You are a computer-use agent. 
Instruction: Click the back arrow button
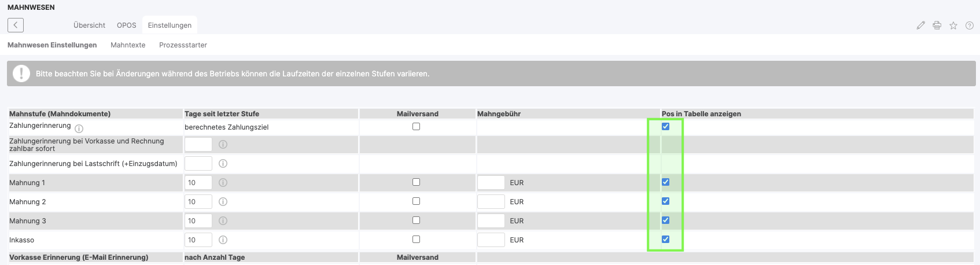(x=16, y=25)
